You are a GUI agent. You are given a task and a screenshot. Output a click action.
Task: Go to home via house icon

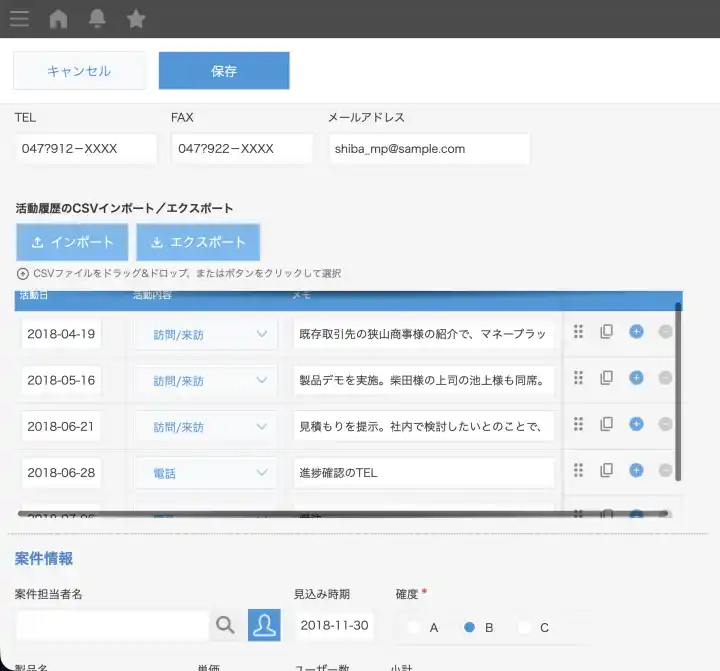[58, 19]
